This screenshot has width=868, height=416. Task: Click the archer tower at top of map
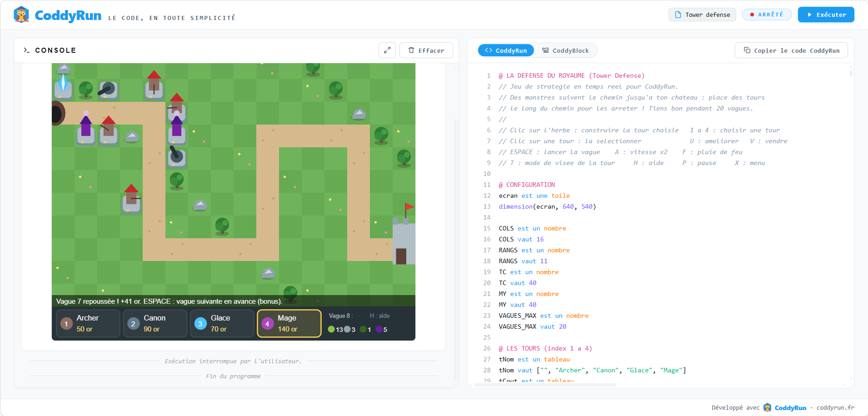(154, 85)
